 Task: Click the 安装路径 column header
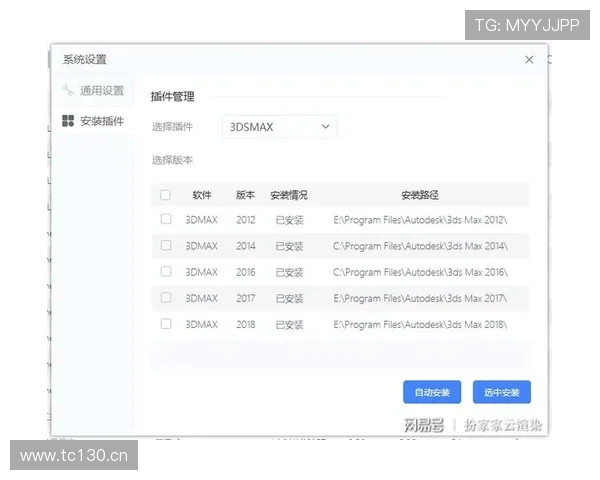(x=420, y=195)
